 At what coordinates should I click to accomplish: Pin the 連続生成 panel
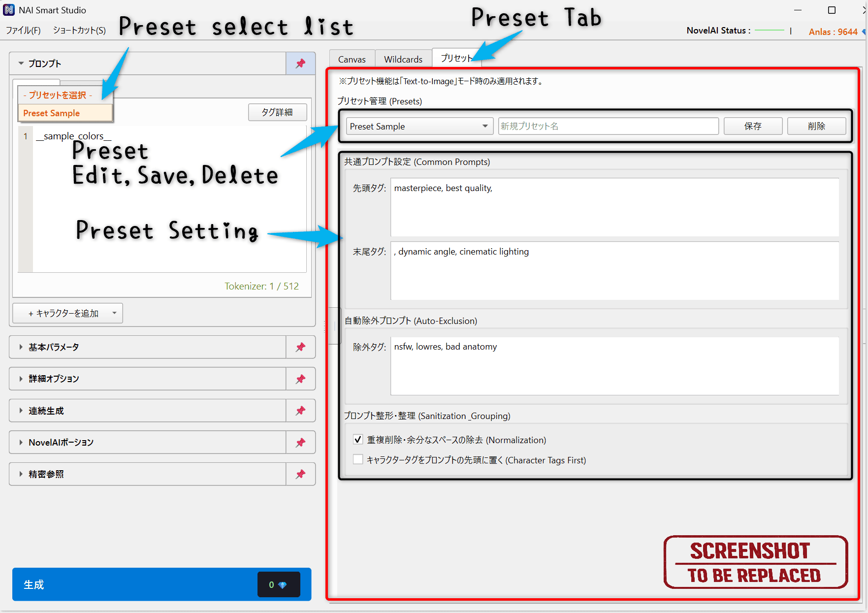pyautogui.click(x=300, y=410)
